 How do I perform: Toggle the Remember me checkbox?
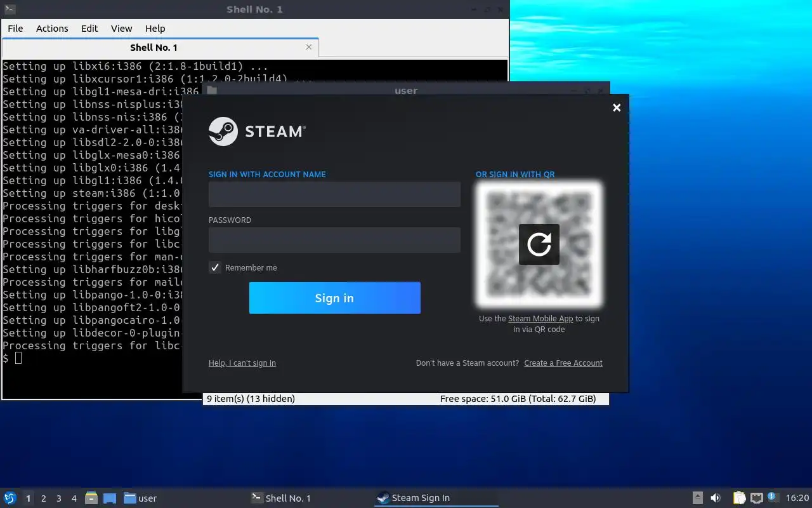tap(215, 267)
